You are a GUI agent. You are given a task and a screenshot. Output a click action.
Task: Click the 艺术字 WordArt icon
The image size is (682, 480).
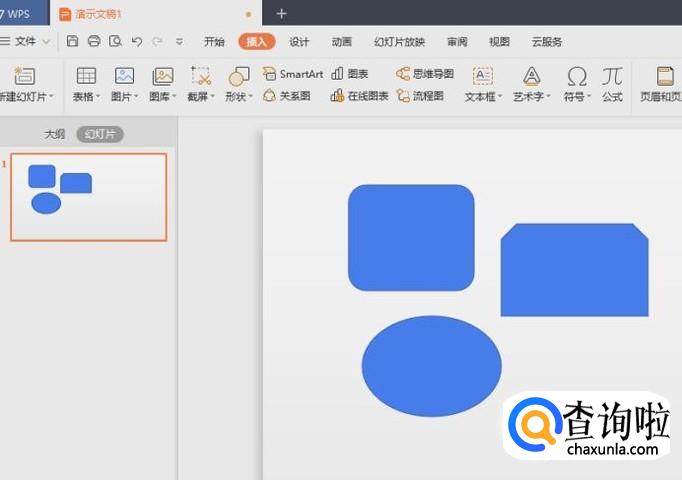pyautogui.click(x=532, y=76)
